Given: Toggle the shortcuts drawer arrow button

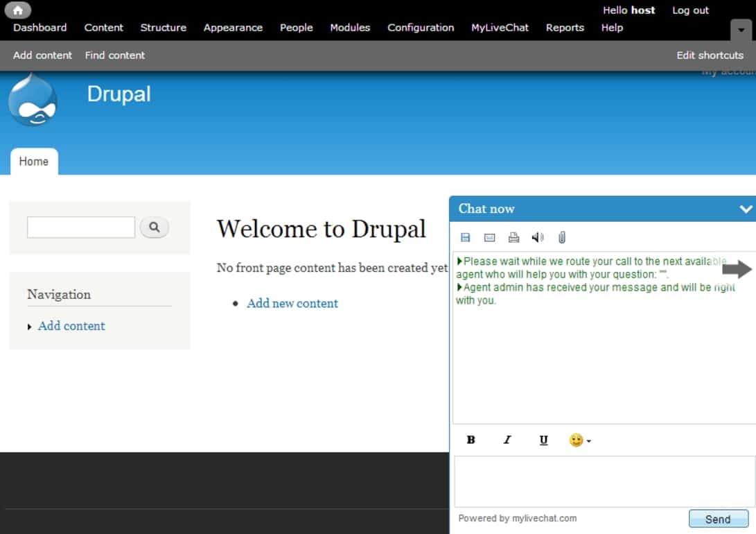Looking at the screenshot, I should pyautogui.click(x=741, y=30).
